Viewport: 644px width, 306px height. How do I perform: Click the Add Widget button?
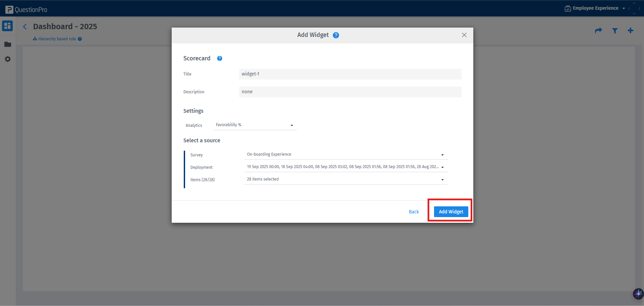[x=450, y=211]
